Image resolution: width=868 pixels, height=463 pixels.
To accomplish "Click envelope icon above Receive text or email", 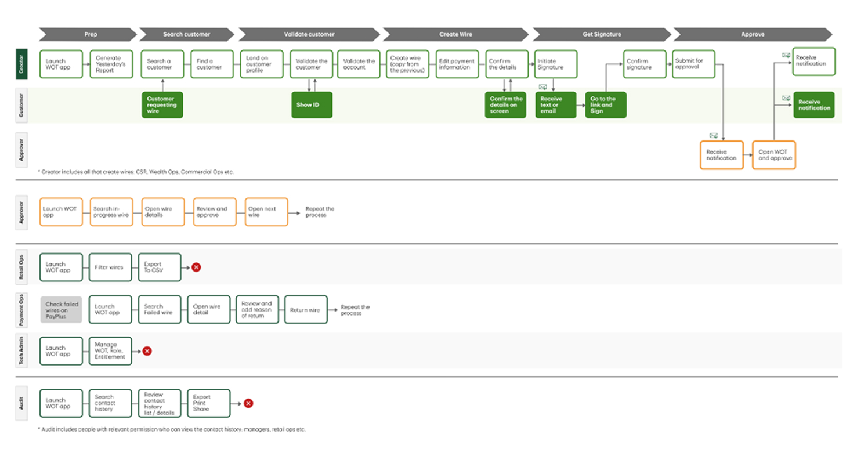I will 543,87.
